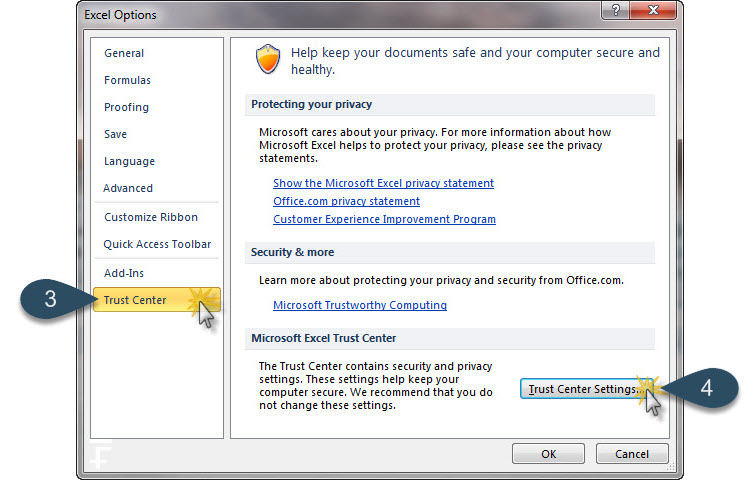Visit the Microsoft Trustworthy Computing link
The width and height of the screenshot is (755, 480).
coord(360,305)
